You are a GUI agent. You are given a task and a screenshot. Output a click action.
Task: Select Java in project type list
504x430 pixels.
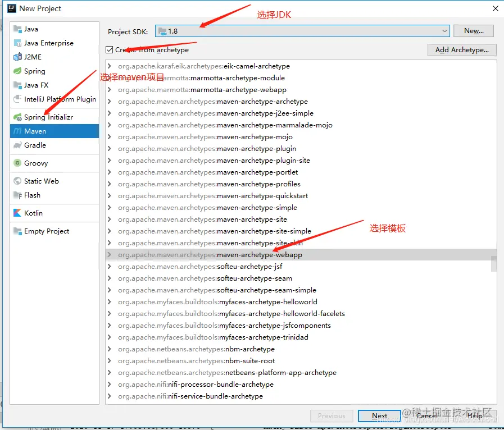tap(55, 29)
